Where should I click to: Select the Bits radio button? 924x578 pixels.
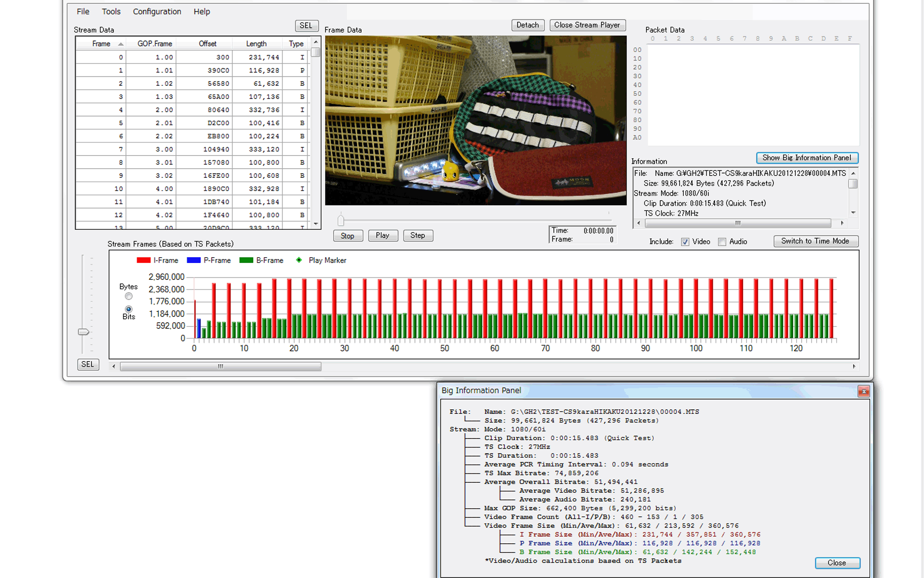(128, 309)
